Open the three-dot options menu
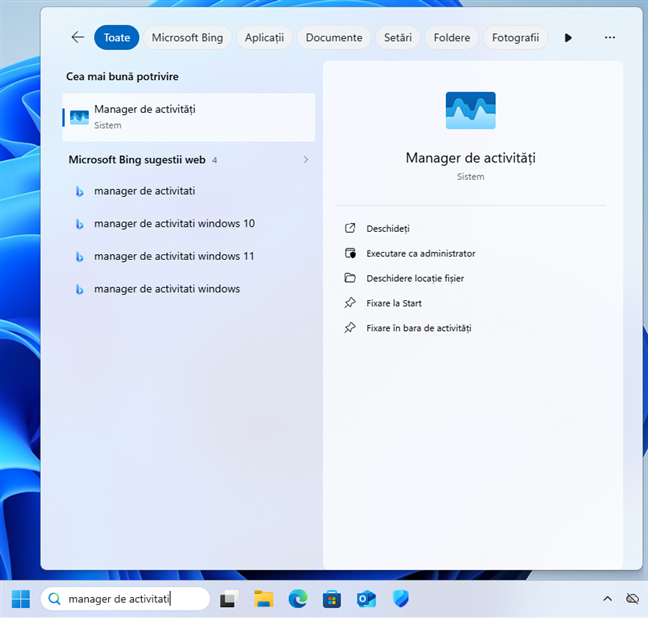This screenshot has width=648, height=618. click(x=610, y=38)
